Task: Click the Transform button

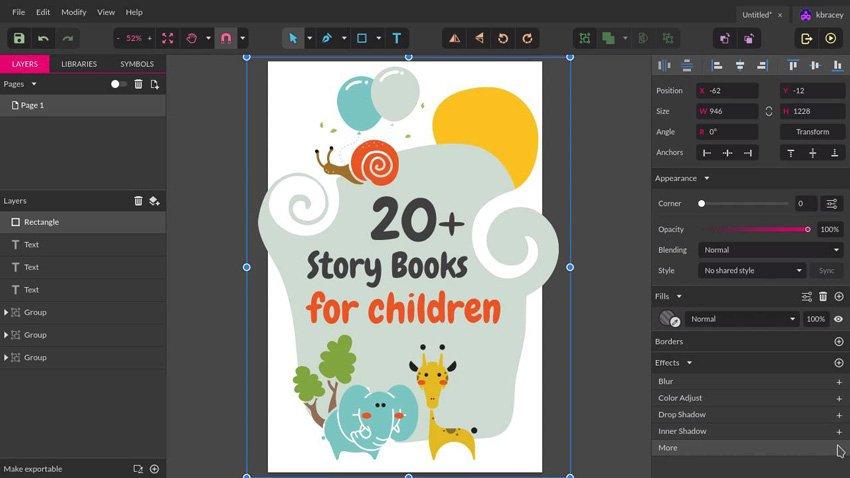Action: coord(812,132)
